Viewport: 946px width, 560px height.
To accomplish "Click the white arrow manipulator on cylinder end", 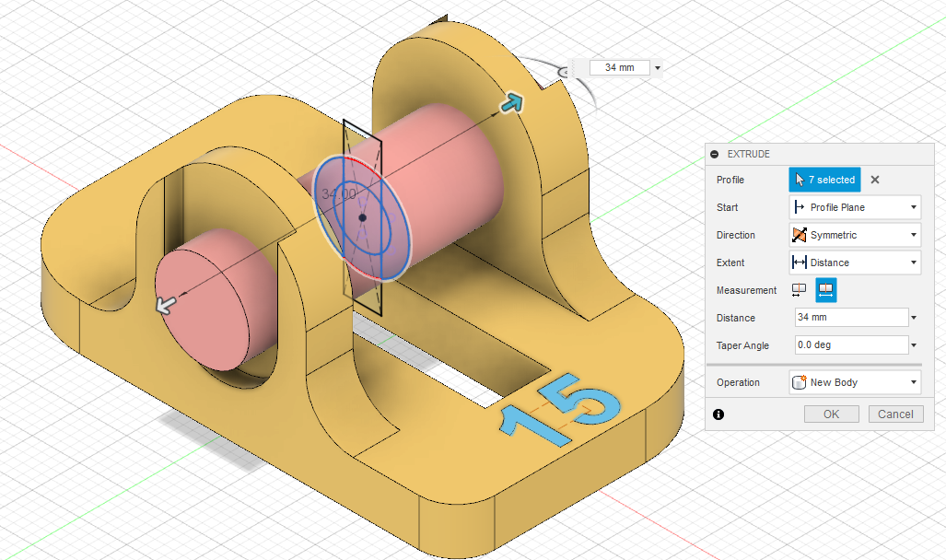I will 166,304.
